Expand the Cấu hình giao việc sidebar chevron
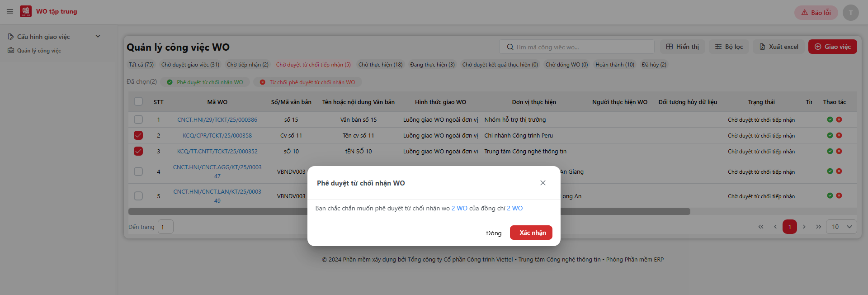The height and width of the screenshot is (295, 868). tap(98, 36)
